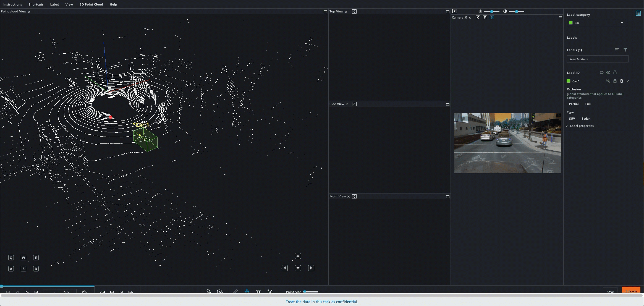Click the Instructions menu item
644x306 pixels.
tap(12, 4)
